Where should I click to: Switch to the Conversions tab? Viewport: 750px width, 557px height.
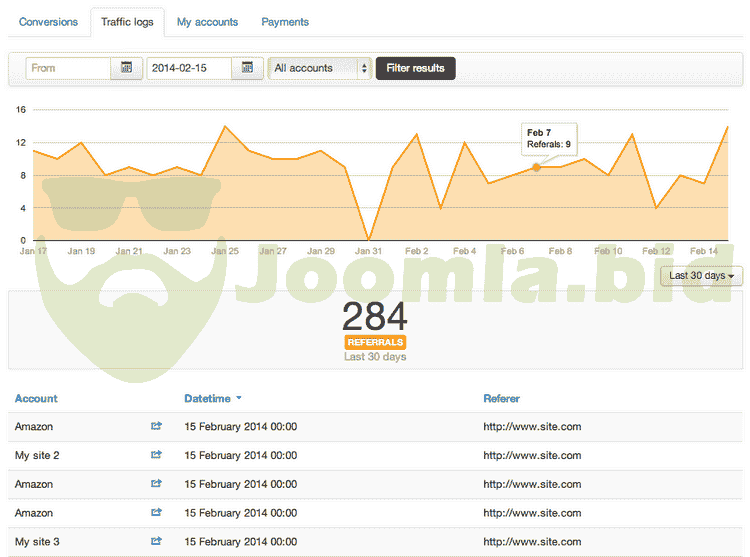pos(48,22)
